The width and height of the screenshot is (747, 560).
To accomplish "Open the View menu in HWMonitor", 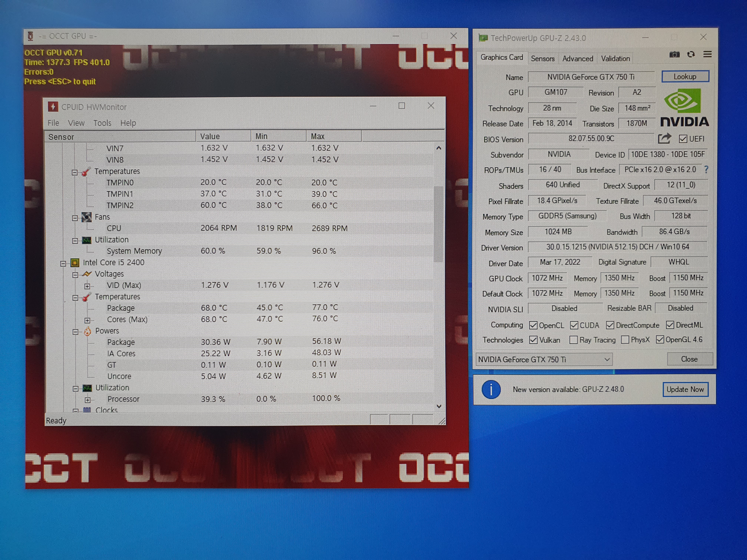I will (76, 123).
